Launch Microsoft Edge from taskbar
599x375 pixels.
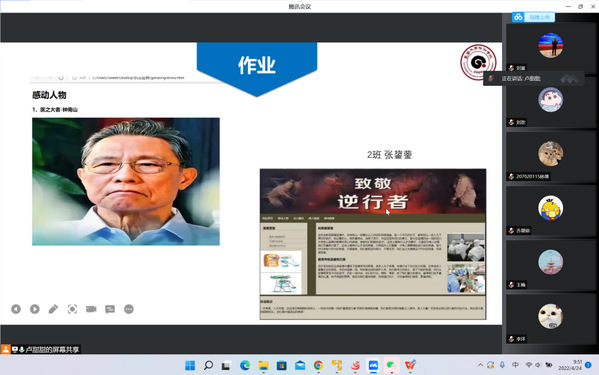click(x=245, y=365)
